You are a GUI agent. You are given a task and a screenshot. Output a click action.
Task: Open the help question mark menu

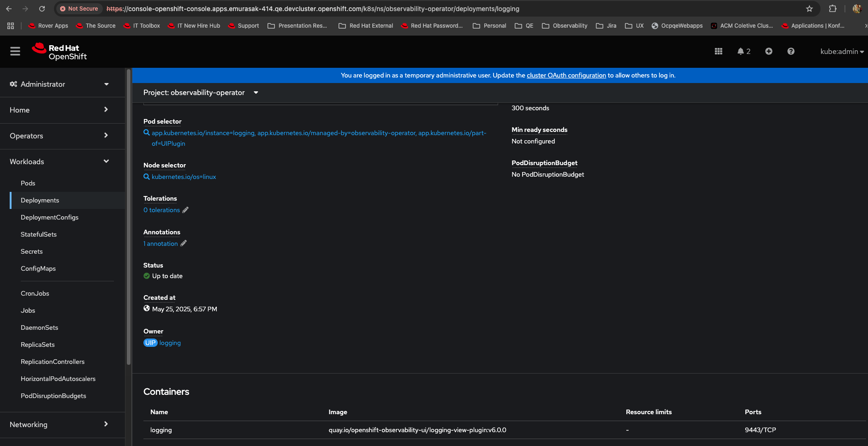point(791,51)
